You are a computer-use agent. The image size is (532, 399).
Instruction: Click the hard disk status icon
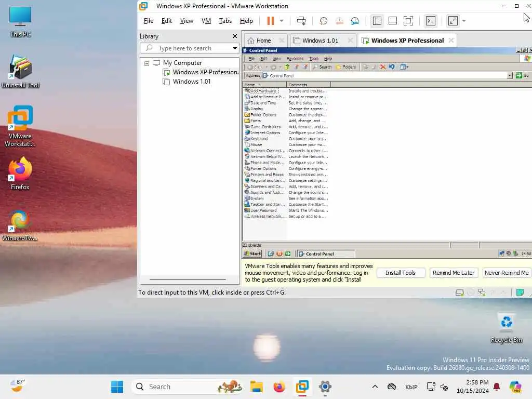click(459, 292)
